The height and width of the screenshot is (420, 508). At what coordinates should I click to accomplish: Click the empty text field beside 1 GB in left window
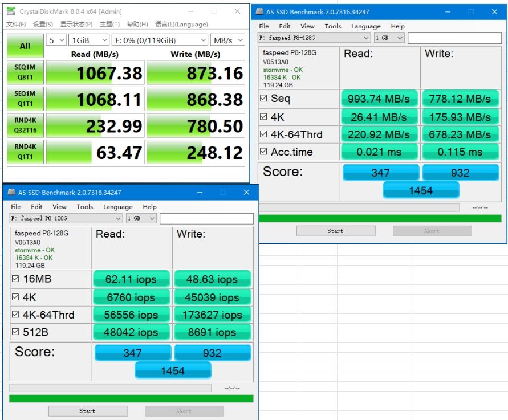206,219
